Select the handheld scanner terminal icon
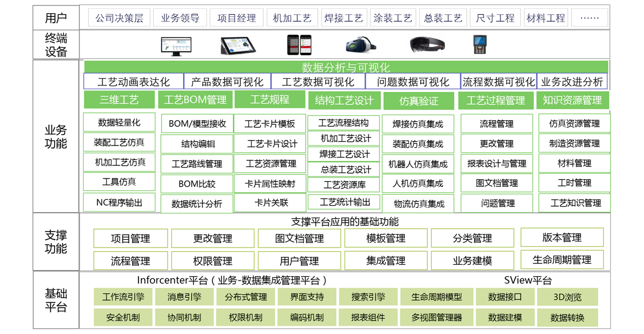 click(480, 45)
